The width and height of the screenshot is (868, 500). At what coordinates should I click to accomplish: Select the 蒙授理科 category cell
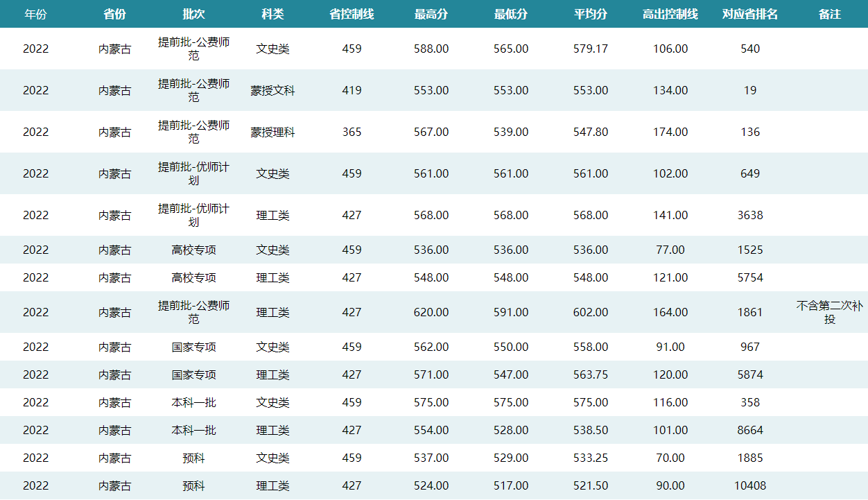272,132
